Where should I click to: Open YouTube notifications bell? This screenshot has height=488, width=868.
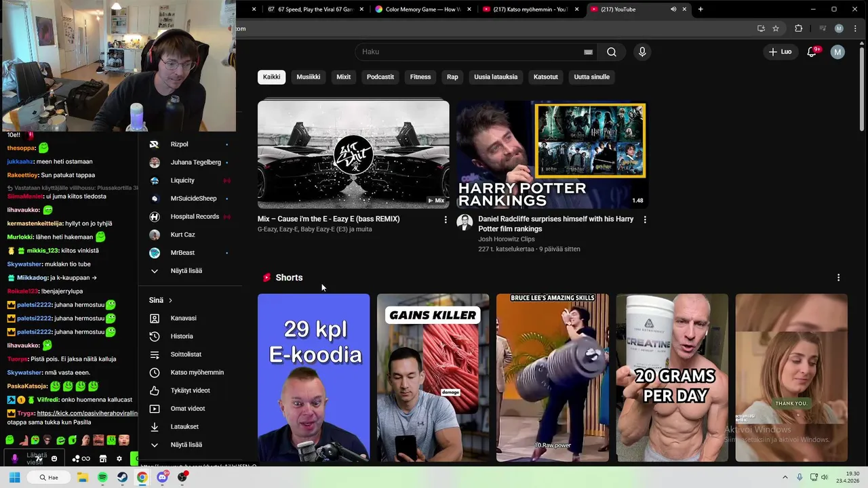812,52
